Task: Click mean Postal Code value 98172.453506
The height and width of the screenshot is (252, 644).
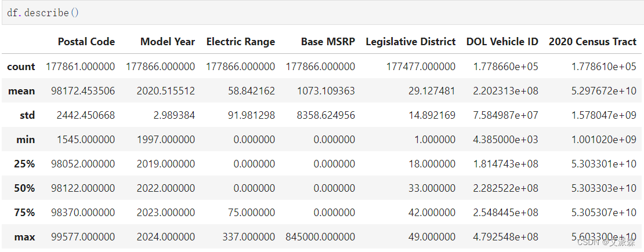Action: click(83, 91)
